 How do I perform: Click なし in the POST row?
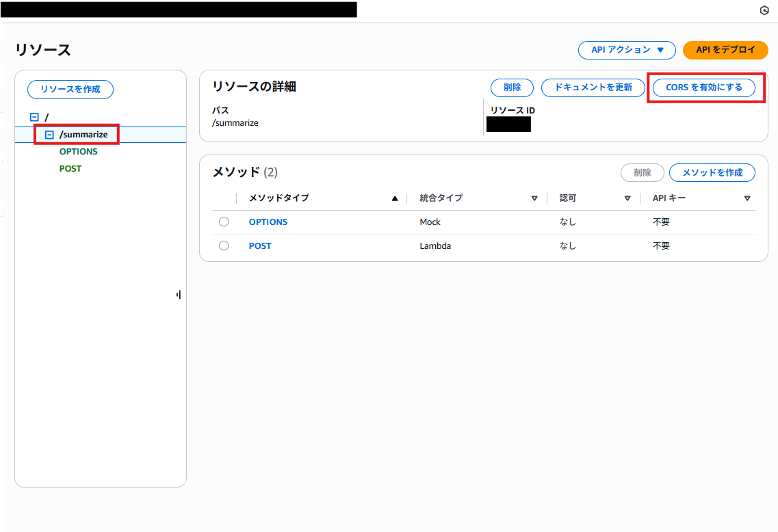click(x=568, y=246)
